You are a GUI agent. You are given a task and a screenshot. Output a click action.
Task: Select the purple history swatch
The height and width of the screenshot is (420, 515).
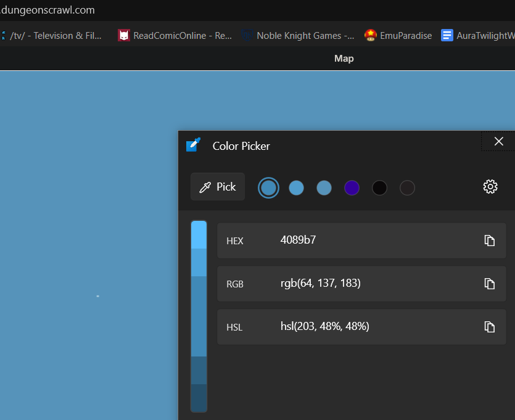click(x=352, y=188)
